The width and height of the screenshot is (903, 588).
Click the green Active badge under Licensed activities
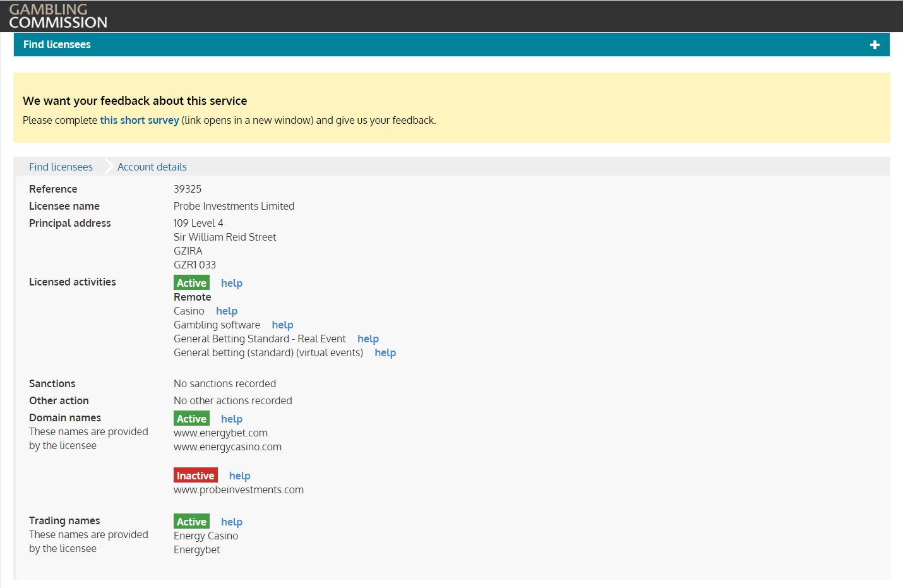point(191,284)
